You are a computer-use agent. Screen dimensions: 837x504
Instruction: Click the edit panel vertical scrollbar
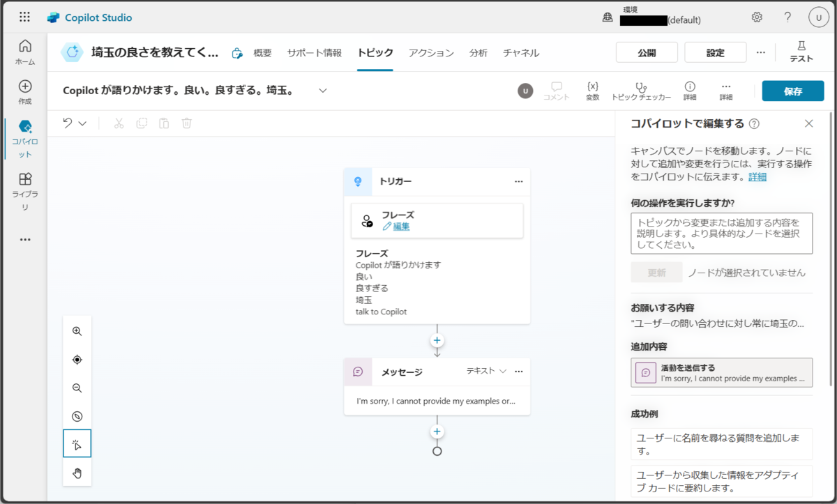pos(829,247)
